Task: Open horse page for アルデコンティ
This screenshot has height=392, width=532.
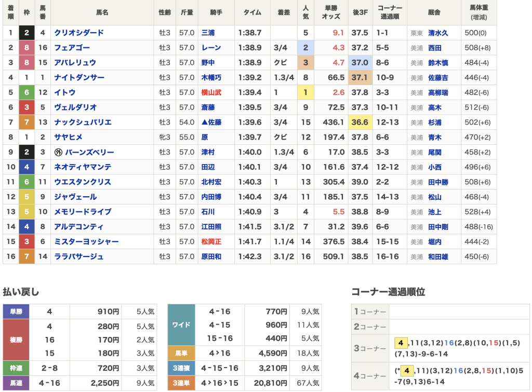Action: tap(79, 227)
